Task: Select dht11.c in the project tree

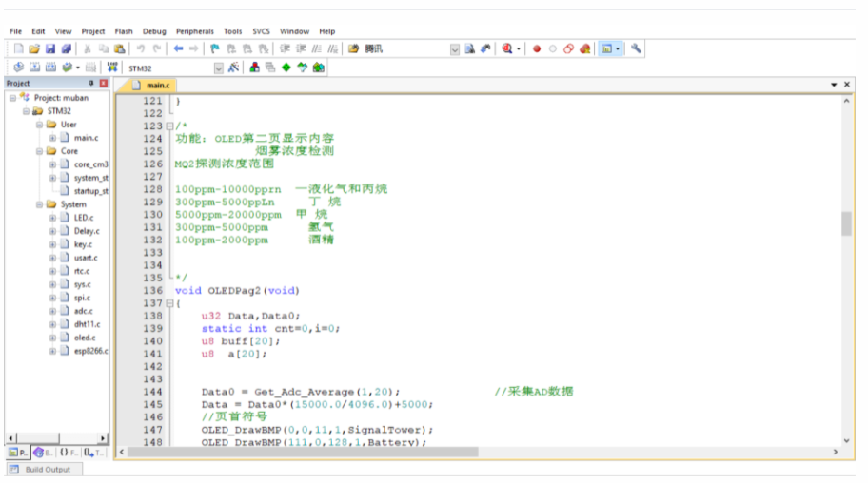Action: click(x=87, y=324)
